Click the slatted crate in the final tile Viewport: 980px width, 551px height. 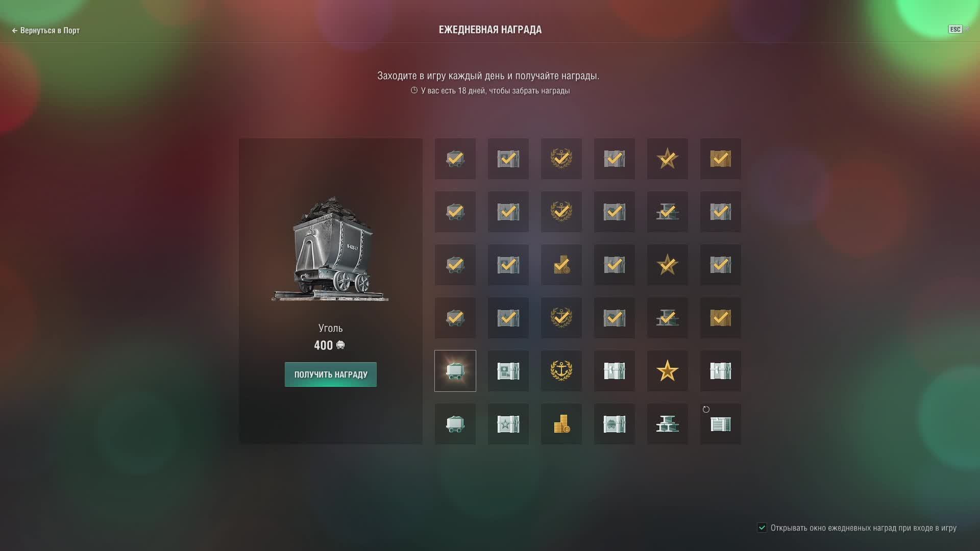point(720,424)
